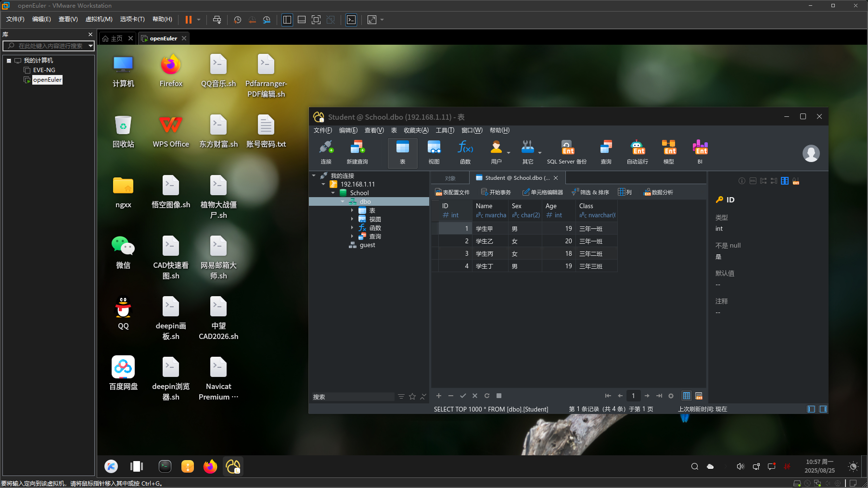Switch to grid view mode
The image size is (868, 488).
click(687, 396)
